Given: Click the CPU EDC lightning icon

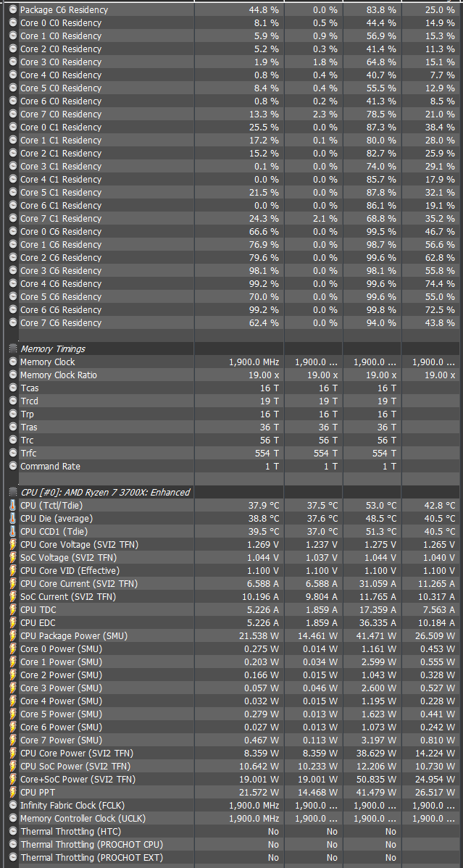Looking at the screenshot, I should [x=13, y=623].
